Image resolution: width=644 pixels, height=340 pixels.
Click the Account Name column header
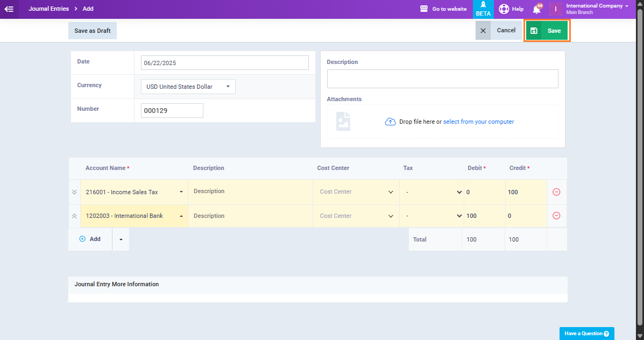(107, 168)
